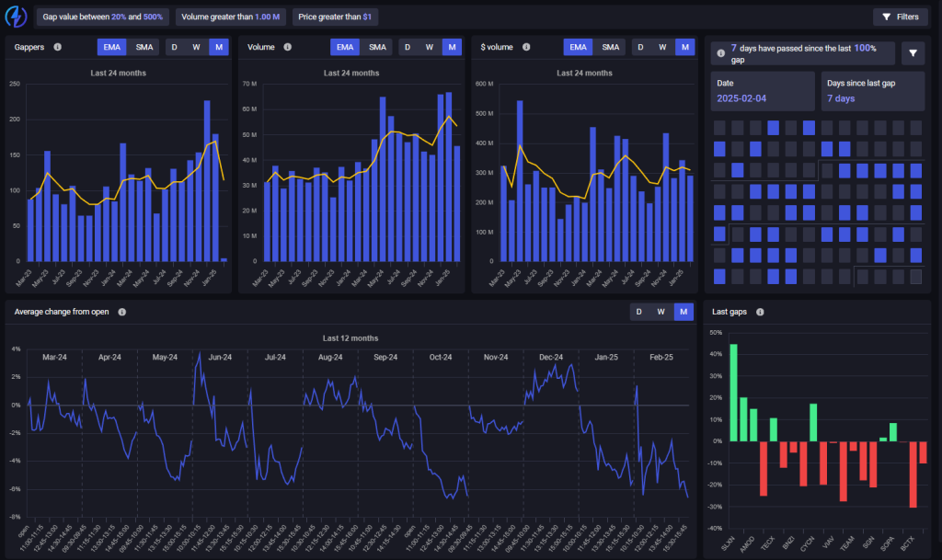Click the Gap value 20% and 500% filter chip
The width and height of the screenshot is (942, 560).
coord(103,17)
